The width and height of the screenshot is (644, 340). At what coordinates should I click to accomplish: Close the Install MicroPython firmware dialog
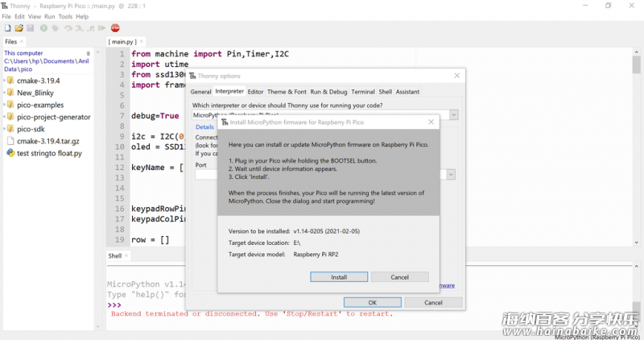pyautogui.click(x=431, y=122)
